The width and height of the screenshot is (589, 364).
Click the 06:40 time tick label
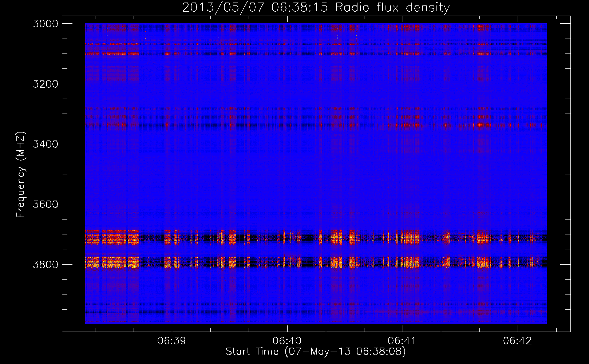[x=287, y=341]
